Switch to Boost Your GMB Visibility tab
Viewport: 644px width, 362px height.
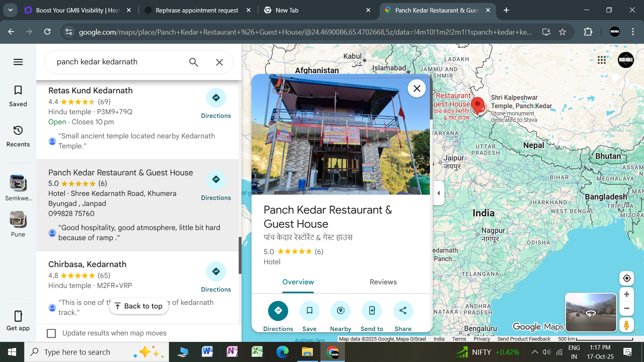pos(78,10)
